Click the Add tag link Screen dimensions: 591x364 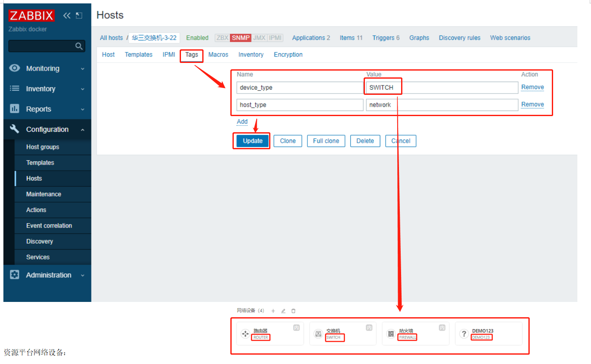click(242, 122)
